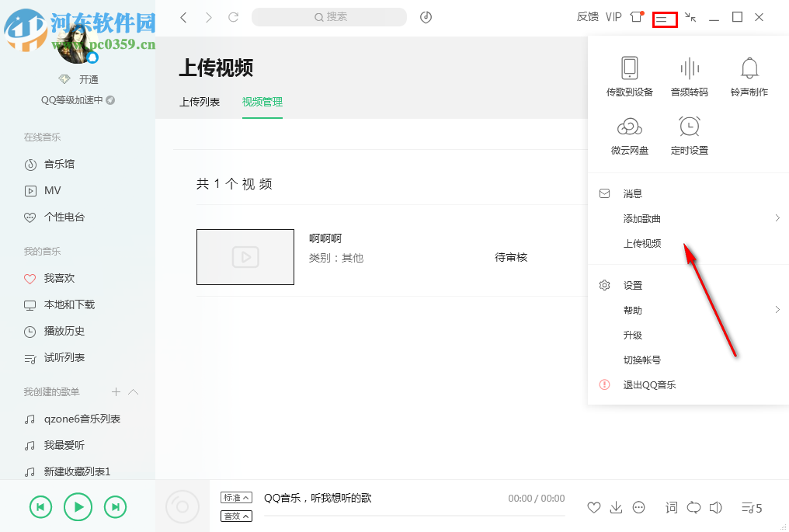Open the 标准 audio quality dropdown

pos(236,496)
